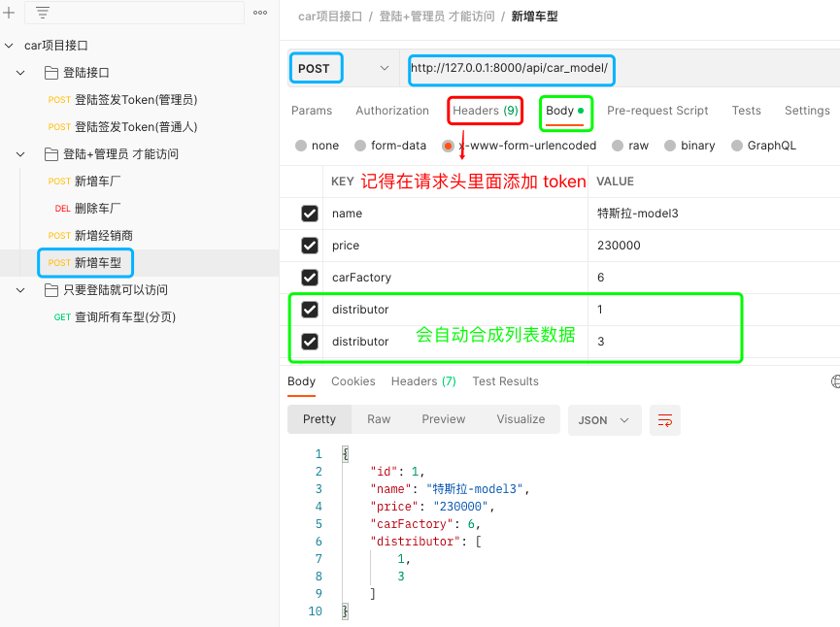The width and height of the screenshot is (840, 627).
Task: Click the globe icon beside response tabs
Action: point(835,381)
